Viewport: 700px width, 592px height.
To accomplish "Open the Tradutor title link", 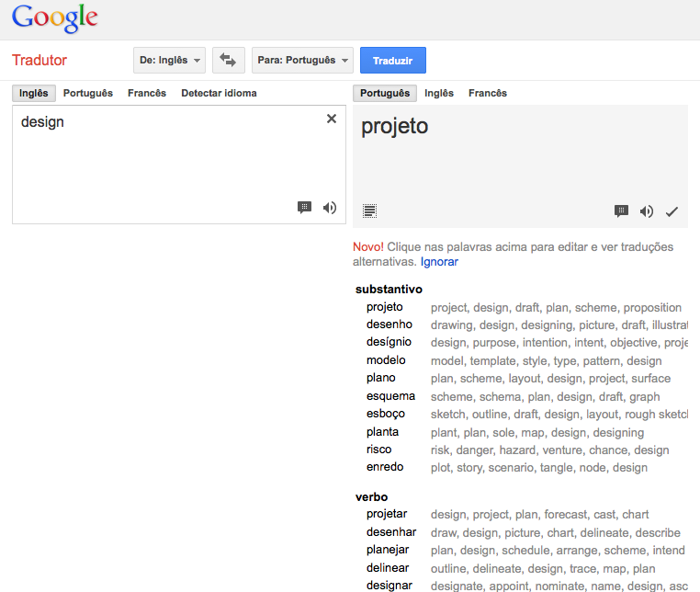I will [x=40, y=60].
